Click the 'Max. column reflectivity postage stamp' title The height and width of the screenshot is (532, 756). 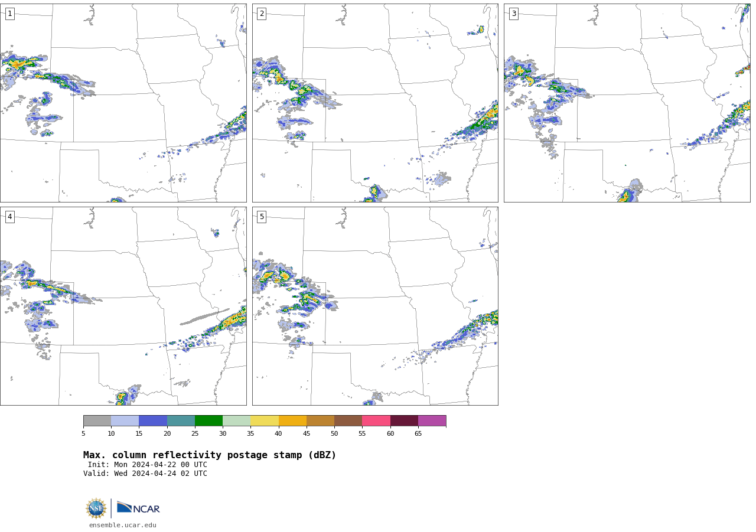[x=210, y=455]
